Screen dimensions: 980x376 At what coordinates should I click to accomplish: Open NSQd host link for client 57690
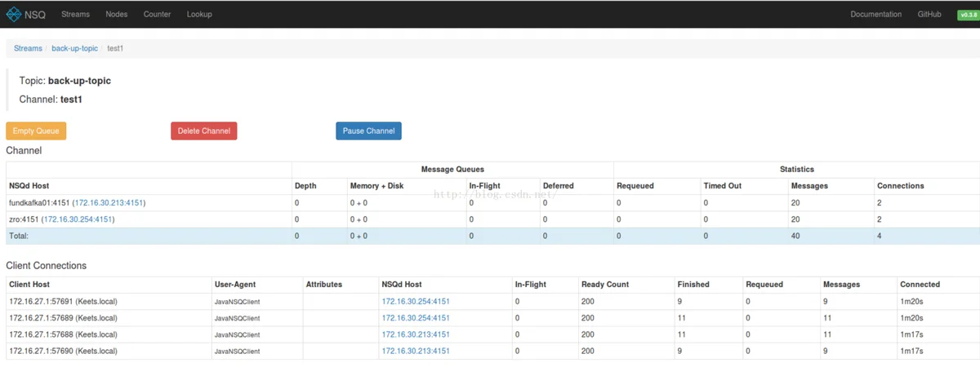pos(416,351)
